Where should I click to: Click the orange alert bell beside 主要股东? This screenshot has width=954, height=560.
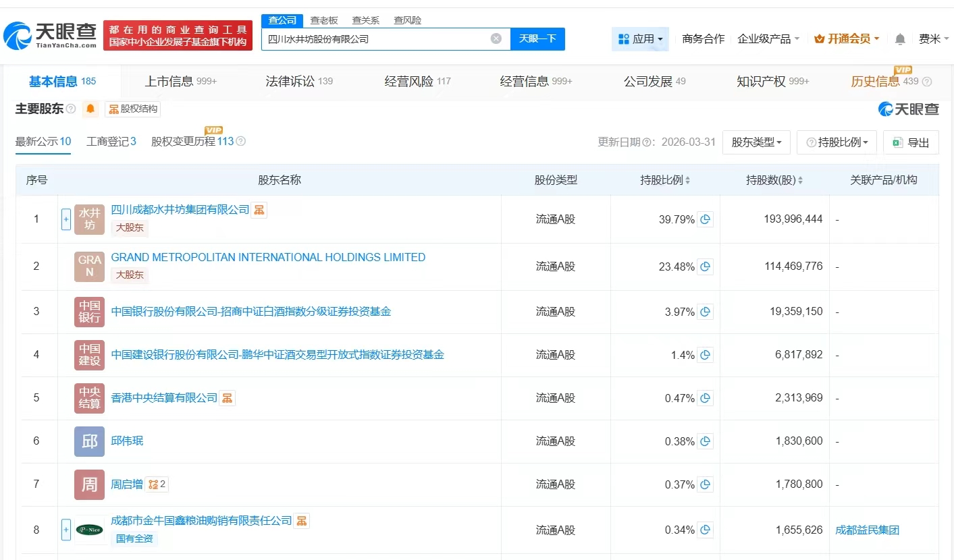click(x=90, y=109)
